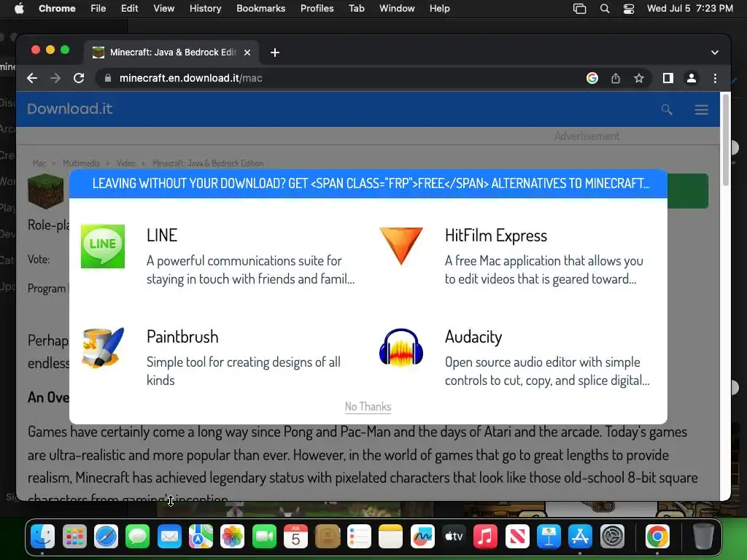Click the share page icon

tap(616, 78)
